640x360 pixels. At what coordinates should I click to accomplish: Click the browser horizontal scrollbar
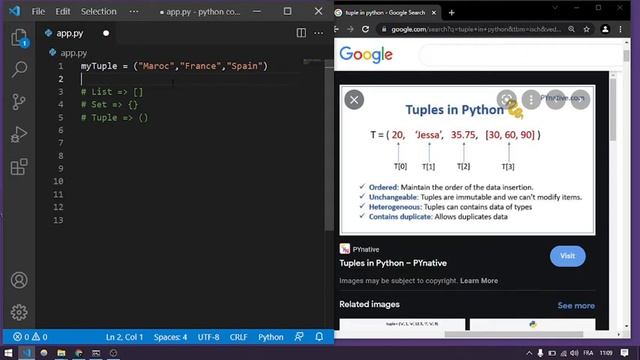513,334
